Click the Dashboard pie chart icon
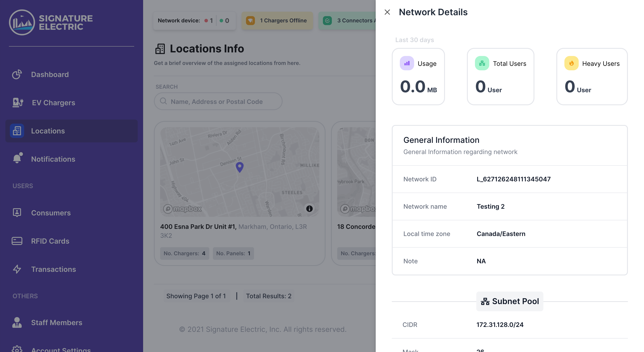644x352 pixels. point(17,74)
